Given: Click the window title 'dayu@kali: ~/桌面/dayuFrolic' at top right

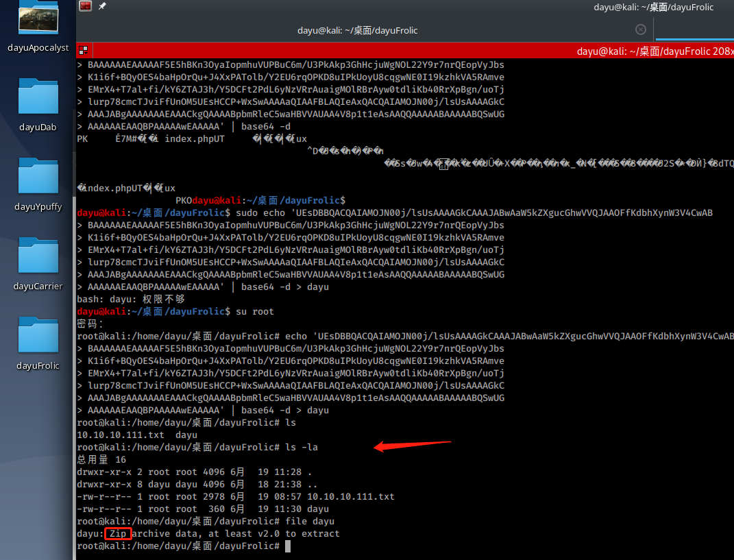Looking at the screenshot, I should 654,7.
